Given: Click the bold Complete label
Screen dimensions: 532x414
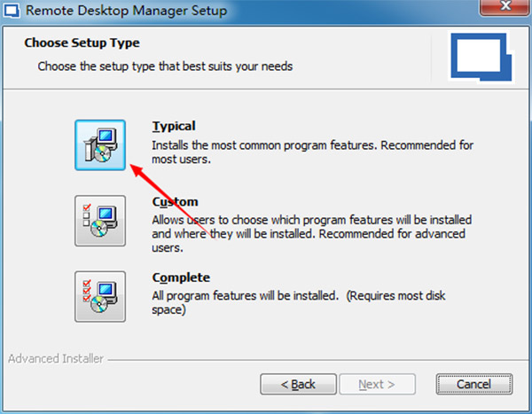Looking at the screenshot, I should (x=181, y=277).
